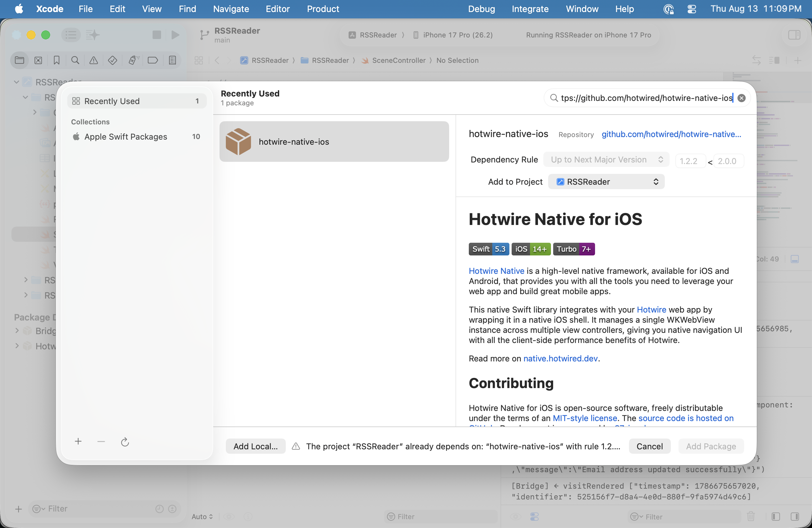
Task: Open the File menu
Action: point(86,9)
